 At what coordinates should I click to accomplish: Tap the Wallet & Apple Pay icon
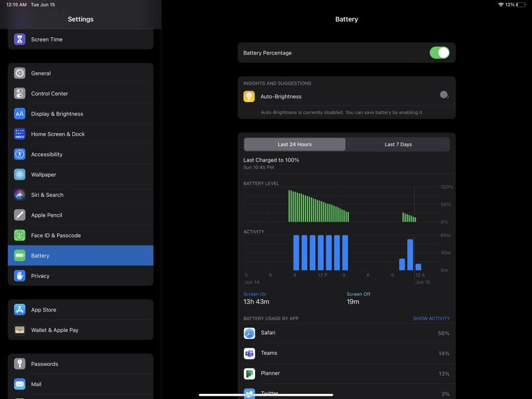click(x=20, y=330)
